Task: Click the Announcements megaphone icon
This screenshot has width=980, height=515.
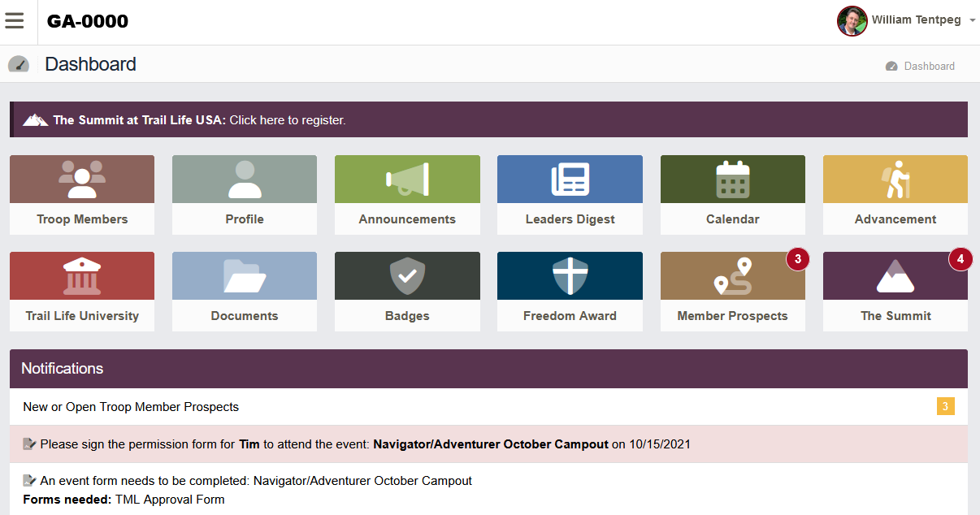Action: [x=407, y=179]
